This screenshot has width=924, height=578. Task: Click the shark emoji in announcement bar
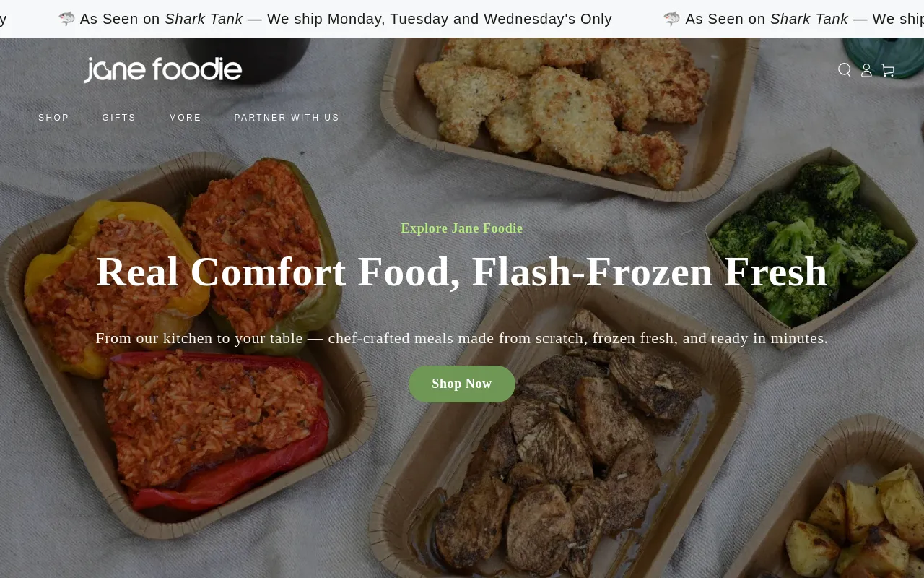66,19
